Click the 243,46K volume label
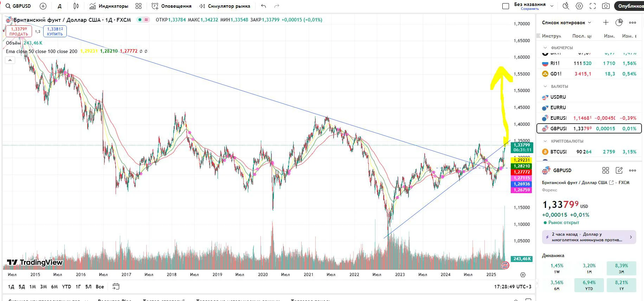The width and height of the screenshot is (644, 301). click(522, 259)
